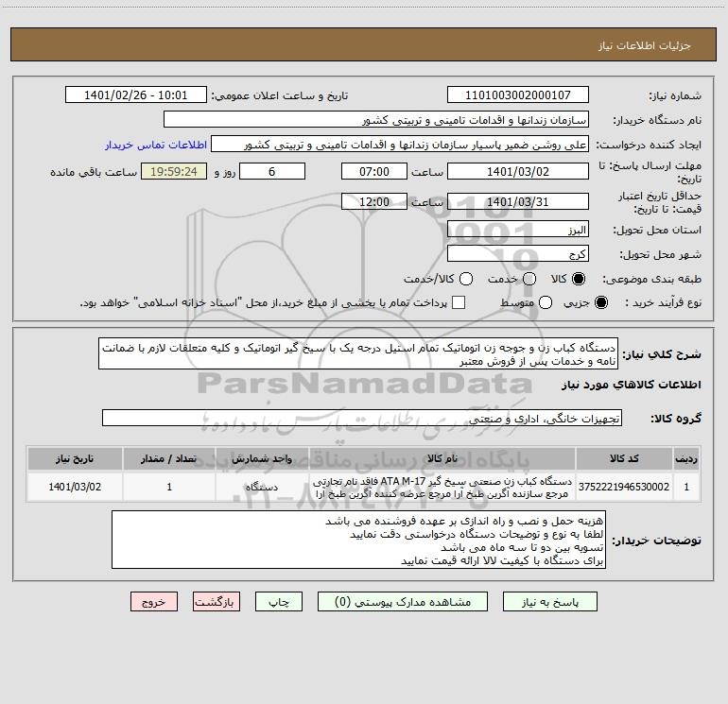Image resolution: width=728 pixels, height=704 pixels.
Task: Click مشاهده مدارک پیوستی (0) button
Action: pyautogui.click(x=403, y=602)
